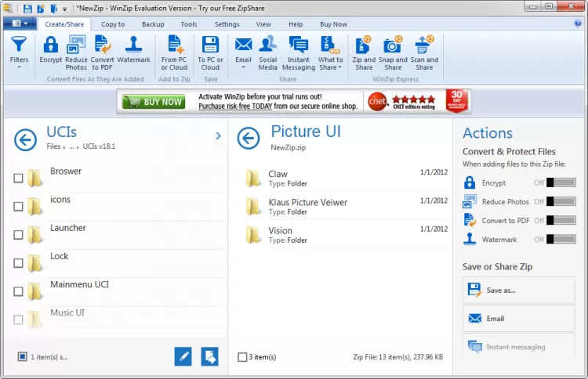Tick the 3 item(s) select-all checkbox
The image size is (588, 379).
point(242,357)
